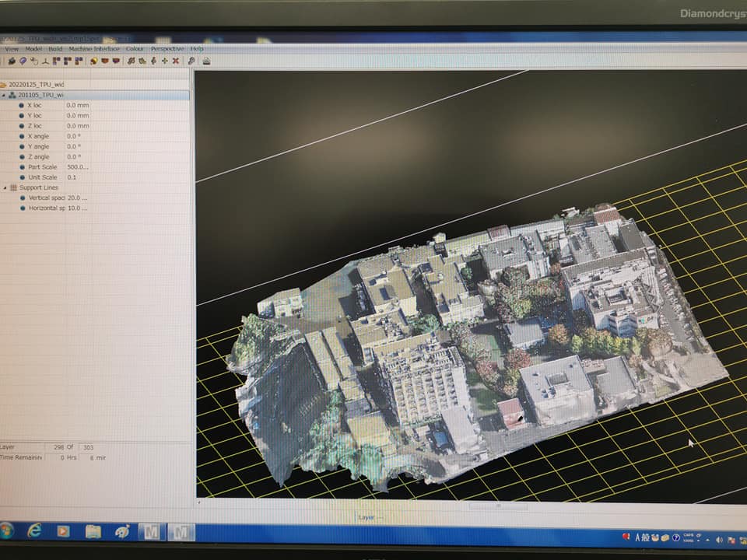
Task: Click the Part Scale value 500.0
Action: pos(78,167)
